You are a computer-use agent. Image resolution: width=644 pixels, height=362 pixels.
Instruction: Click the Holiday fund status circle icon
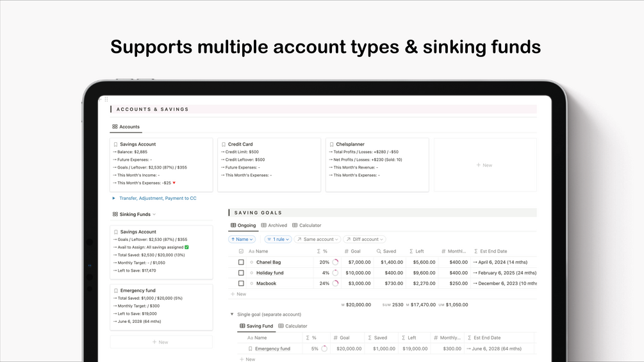tap(252, 273)
